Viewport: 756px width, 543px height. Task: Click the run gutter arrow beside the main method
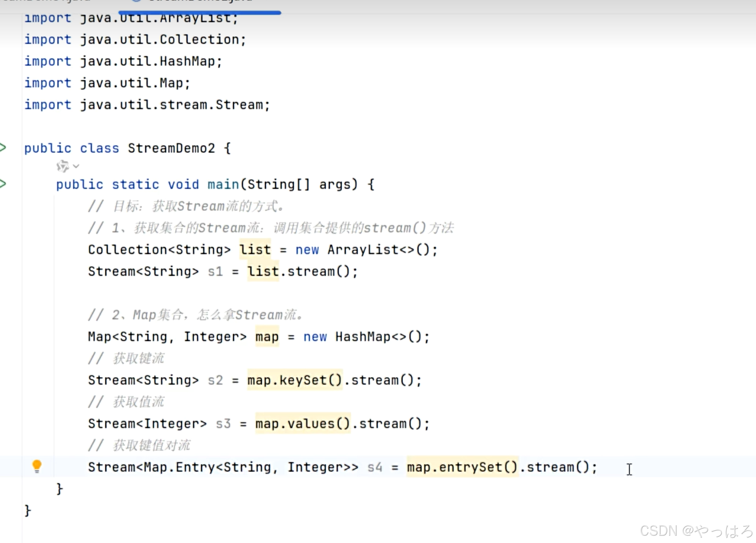(3, 184)
